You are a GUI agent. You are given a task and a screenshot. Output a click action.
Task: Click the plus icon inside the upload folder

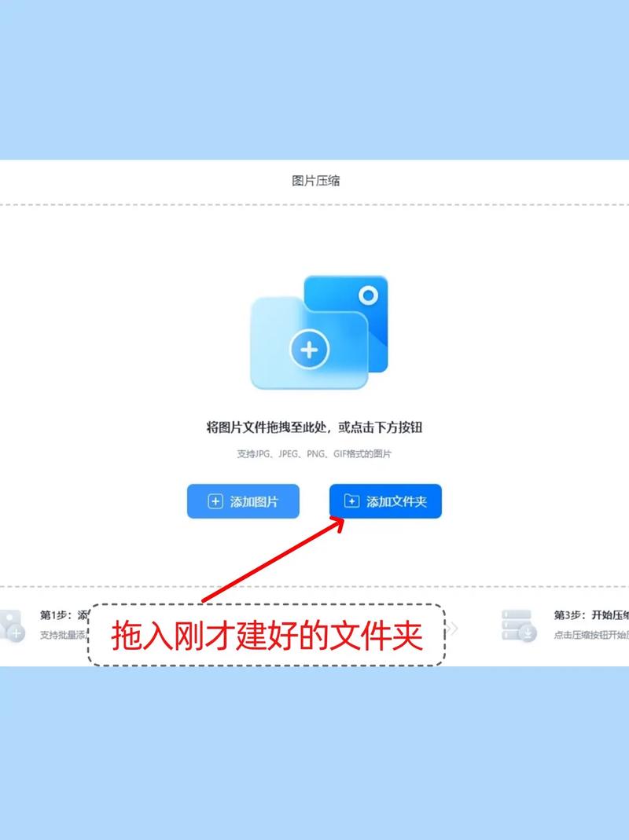point(308,349)
